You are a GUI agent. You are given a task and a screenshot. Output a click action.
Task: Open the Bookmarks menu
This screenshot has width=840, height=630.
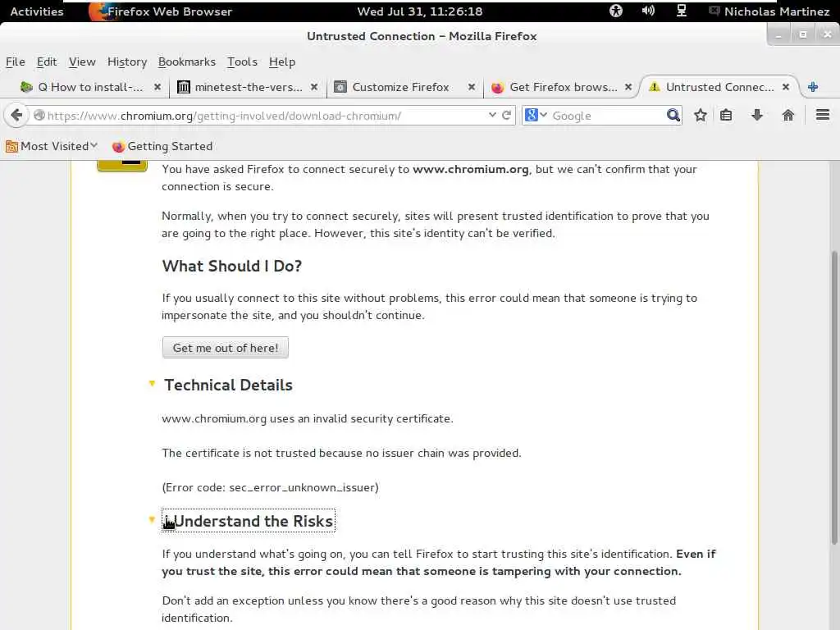click(187, 62)
